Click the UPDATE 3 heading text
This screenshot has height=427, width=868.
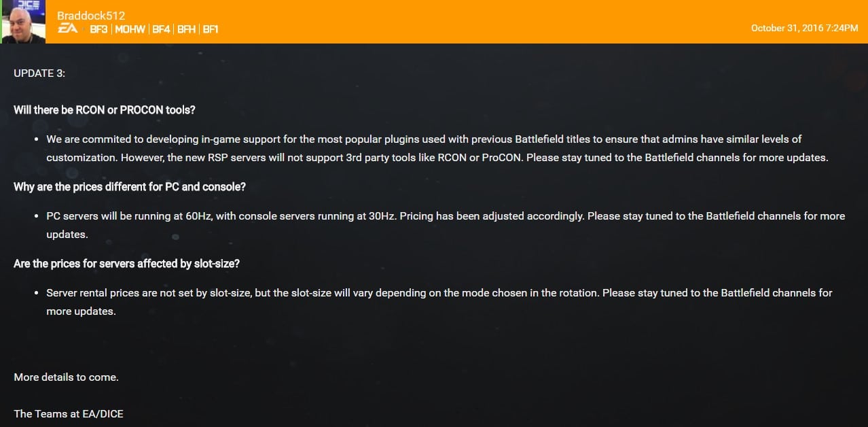tap(39, 73)
